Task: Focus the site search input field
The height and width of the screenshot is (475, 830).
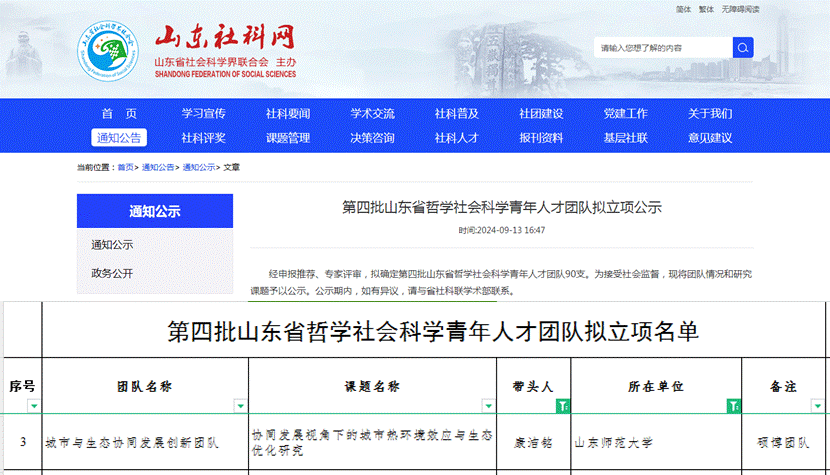Action: [x=663, y=48]
